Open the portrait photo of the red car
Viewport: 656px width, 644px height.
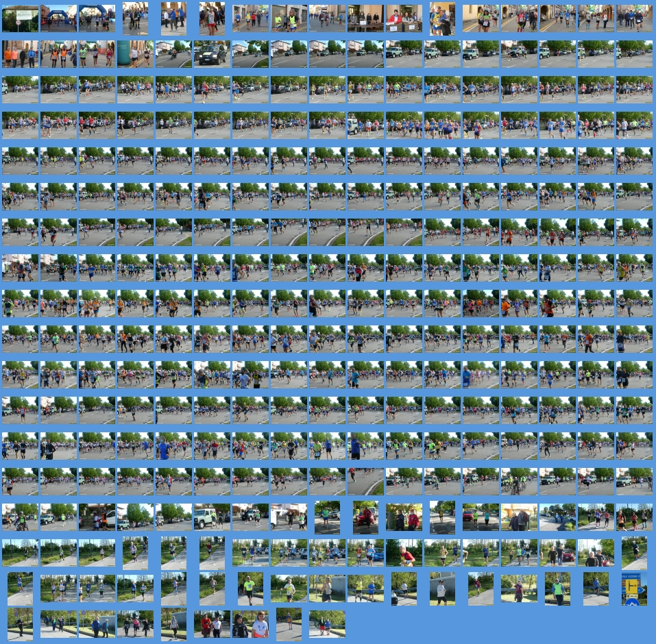click(x=365, y=517)
